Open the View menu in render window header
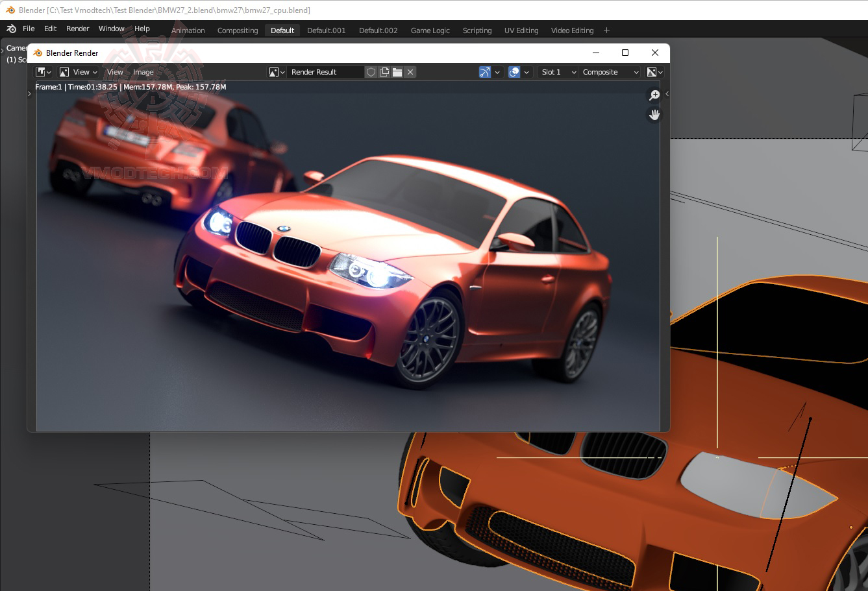 [x=115, y=72]
